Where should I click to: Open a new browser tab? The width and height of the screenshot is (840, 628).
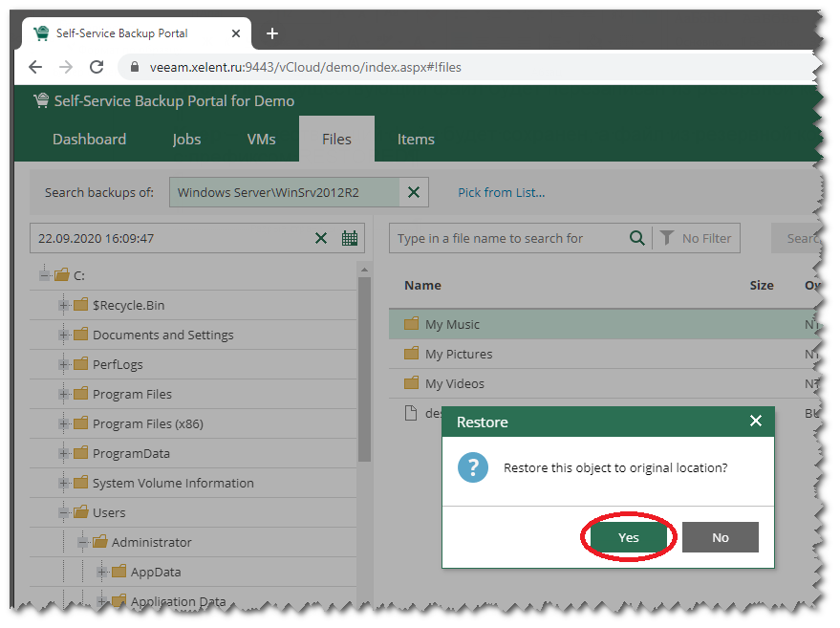point(272,33)
